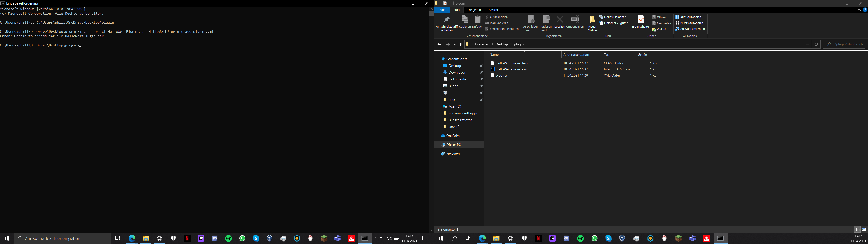
Task: Open Spotify from the left taskbar
Action: (229, 238)
